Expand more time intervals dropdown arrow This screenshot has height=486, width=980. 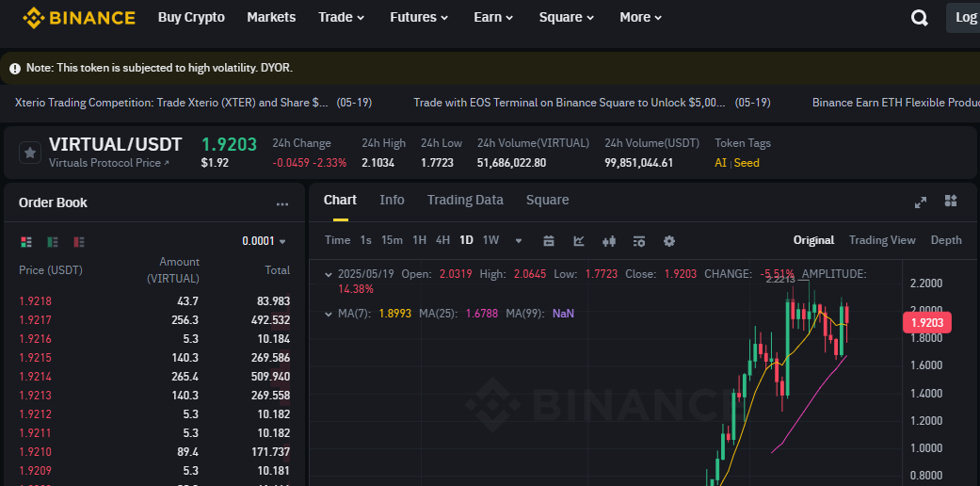tap(518, 240)
